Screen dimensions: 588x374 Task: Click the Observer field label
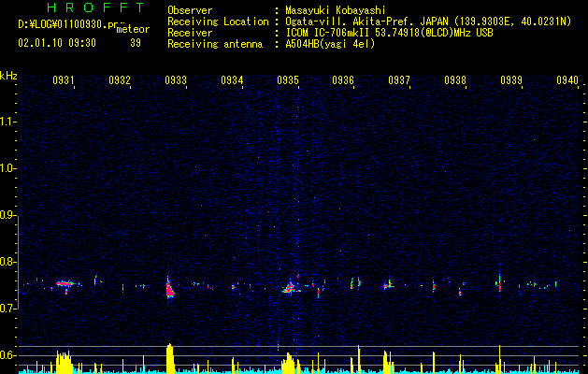(x=190, y=10)
